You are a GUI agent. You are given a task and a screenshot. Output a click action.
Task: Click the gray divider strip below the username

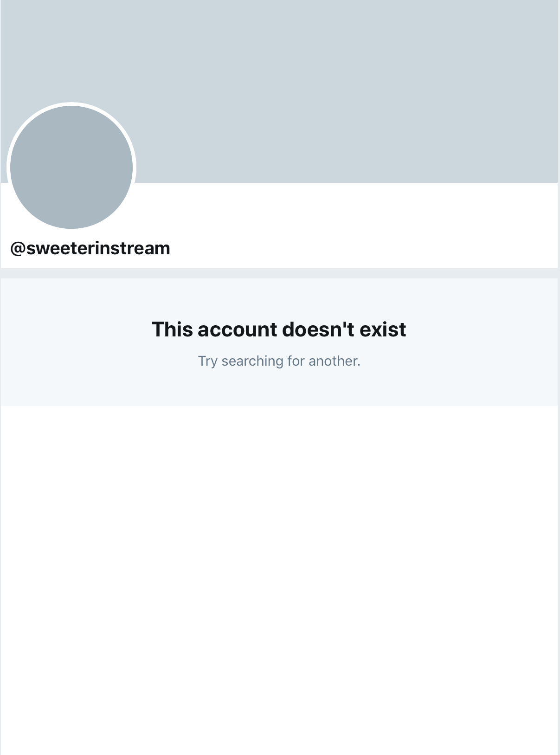click(279, 273)
